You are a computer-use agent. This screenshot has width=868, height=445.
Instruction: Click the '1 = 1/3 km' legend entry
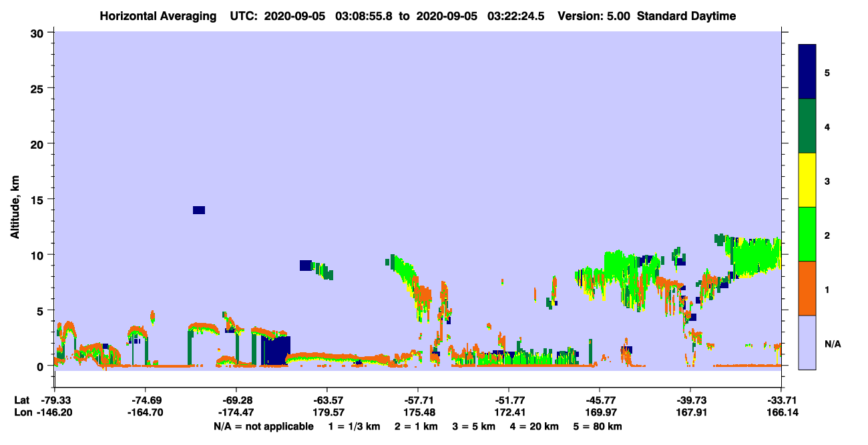(x=354, y=426)
